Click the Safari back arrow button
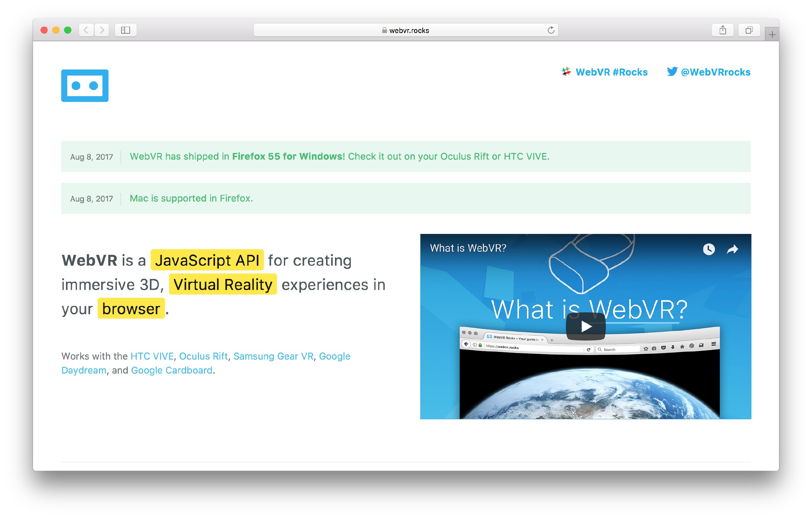Screen dimensions: 812x518 [x=86, y=30]
